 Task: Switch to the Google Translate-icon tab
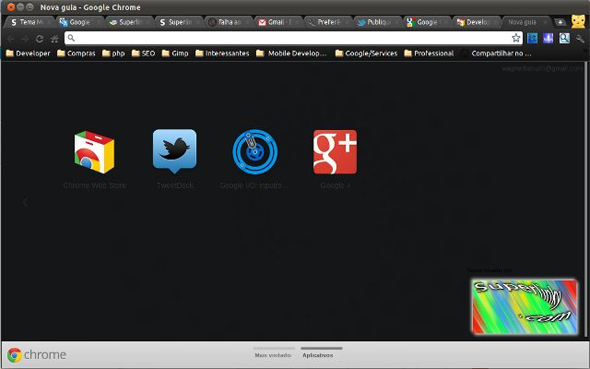pos(79,22)
